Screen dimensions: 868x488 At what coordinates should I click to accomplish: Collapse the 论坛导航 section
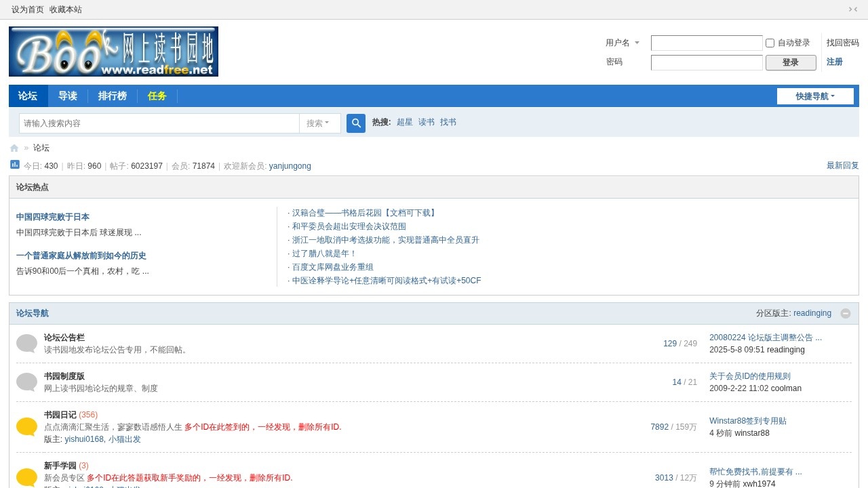pyautogui.click(x=846, y=313)
